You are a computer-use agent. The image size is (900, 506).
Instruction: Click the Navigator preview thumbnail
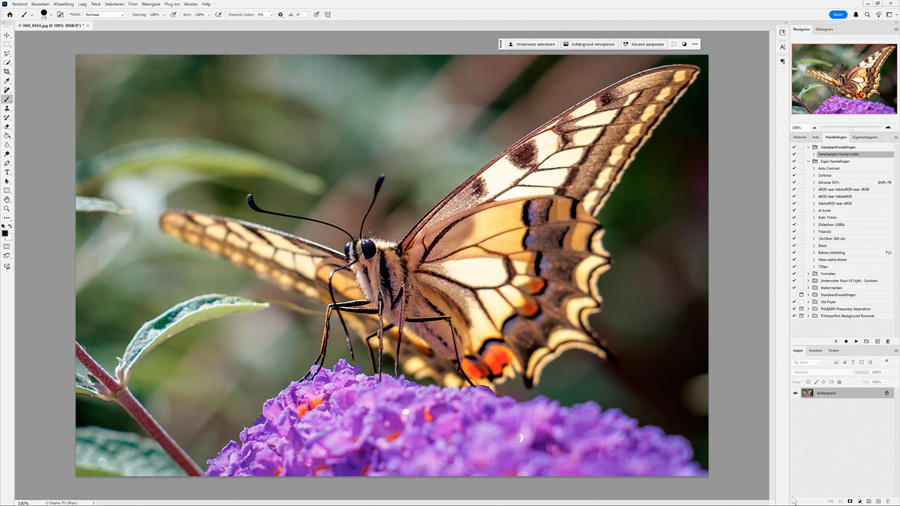844,79
